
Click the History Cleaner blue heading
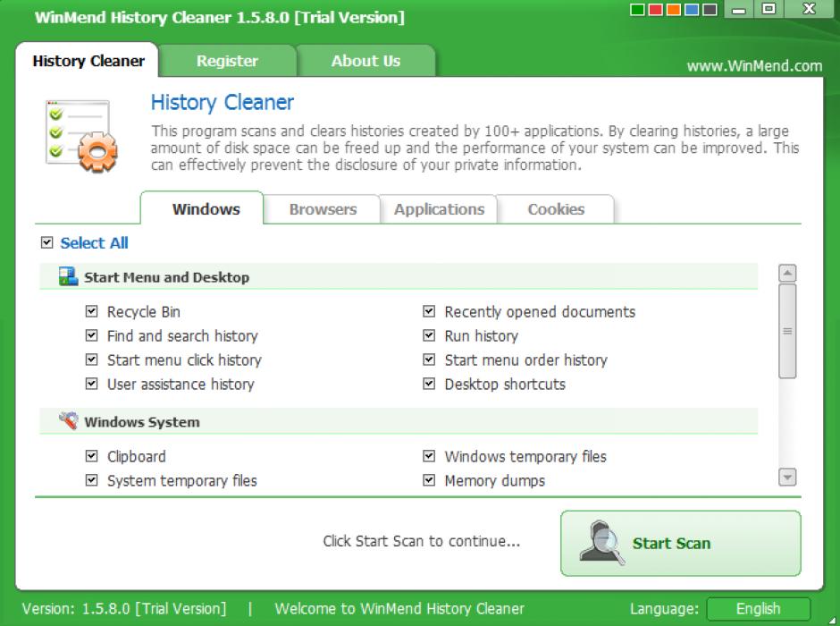tap(223, 102)
